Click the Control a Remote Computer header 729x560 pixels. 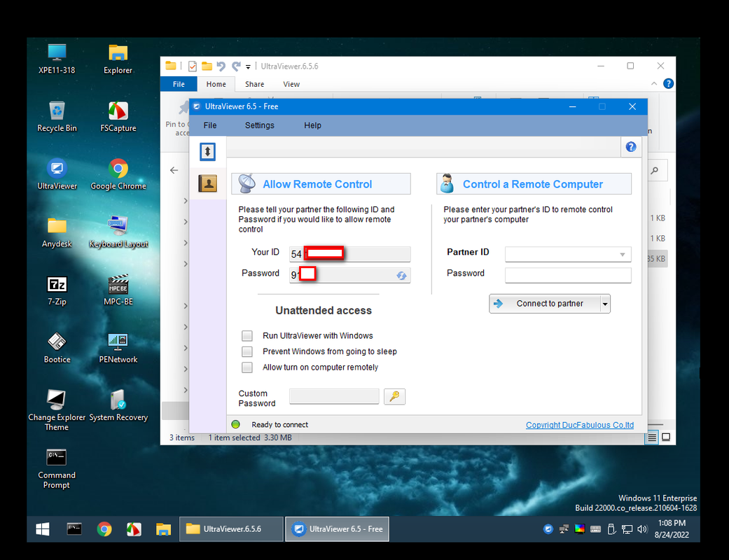533,184
